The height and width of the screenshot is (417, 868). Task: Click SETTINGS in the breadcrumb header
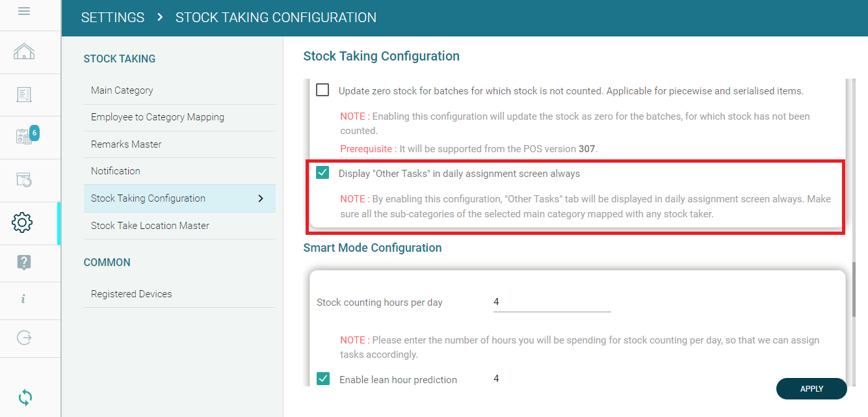click(x=112, y=18)
